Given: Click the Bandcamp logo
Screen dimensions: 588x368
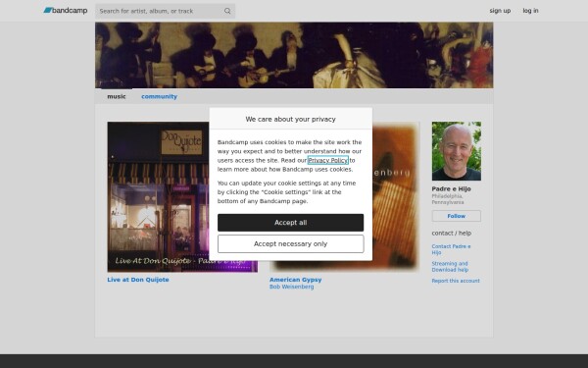Looking at the screenshot, I should 66,11.
